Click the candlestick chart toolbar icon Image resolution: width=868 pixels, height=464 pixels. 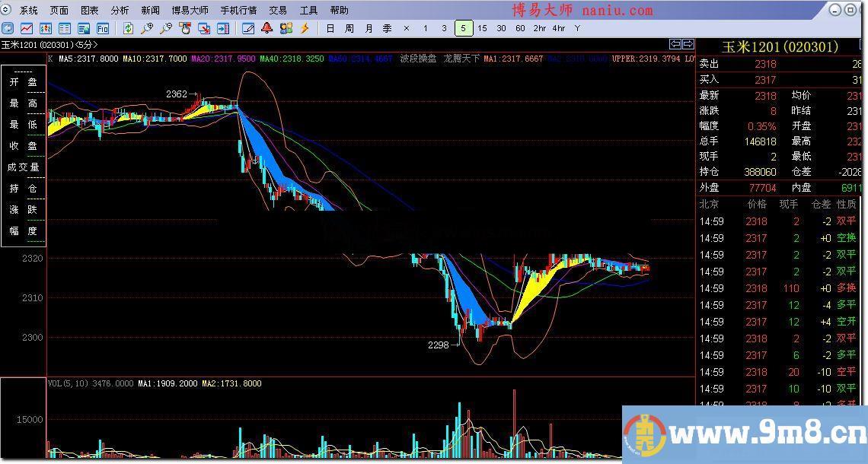pyautogui.click(x=46, y=28)
